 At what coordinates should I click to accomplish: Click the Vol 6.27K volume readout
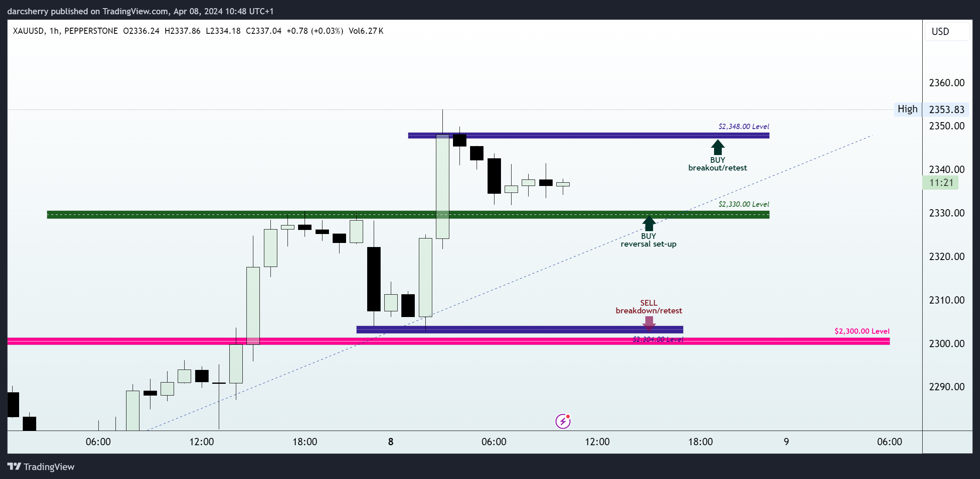pyautogui.click(x=366, y=31)
